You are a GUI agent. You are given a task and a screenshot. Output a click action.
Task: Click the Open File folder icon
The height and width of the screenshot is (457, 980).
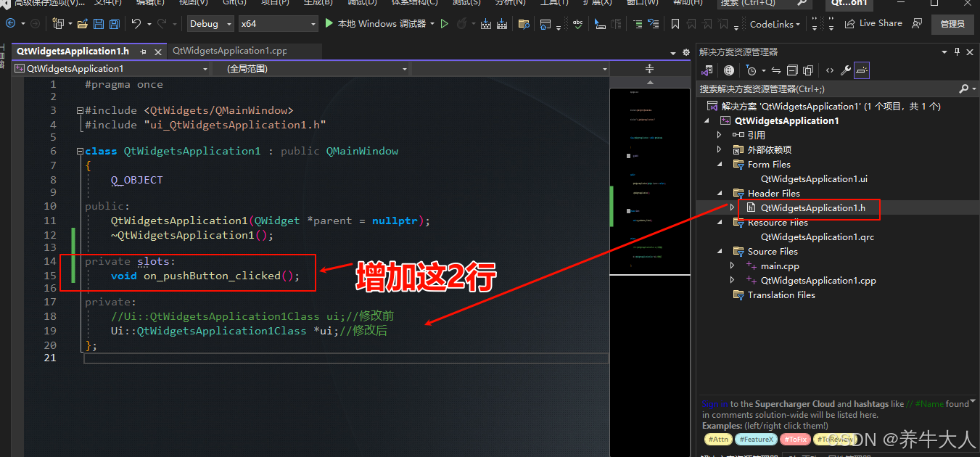tap(83, 24)
